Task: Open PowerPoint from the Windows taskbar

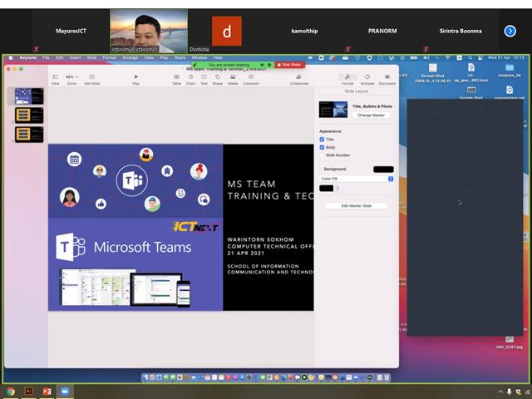Action: tap(47, 392)
